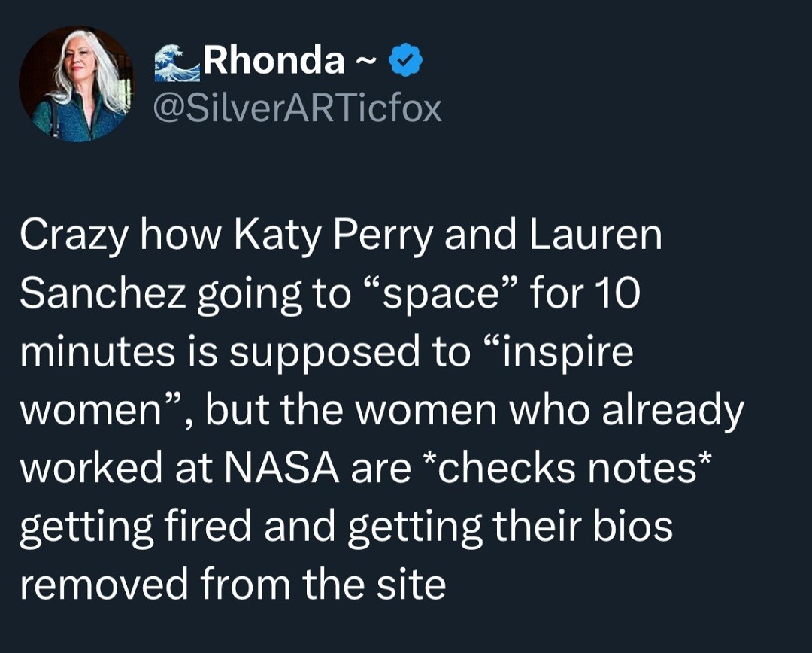The height and width of the screenshot is (653, 812).
Task: Click the word minutes in tweet
Action: (97, 352)
